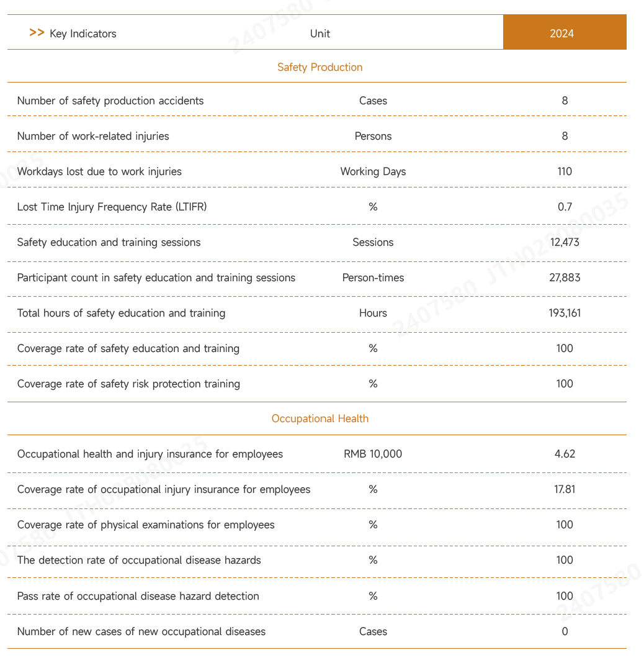Click the safety training sessions value 12,473
644x663 pixels.
coord(565,242)
